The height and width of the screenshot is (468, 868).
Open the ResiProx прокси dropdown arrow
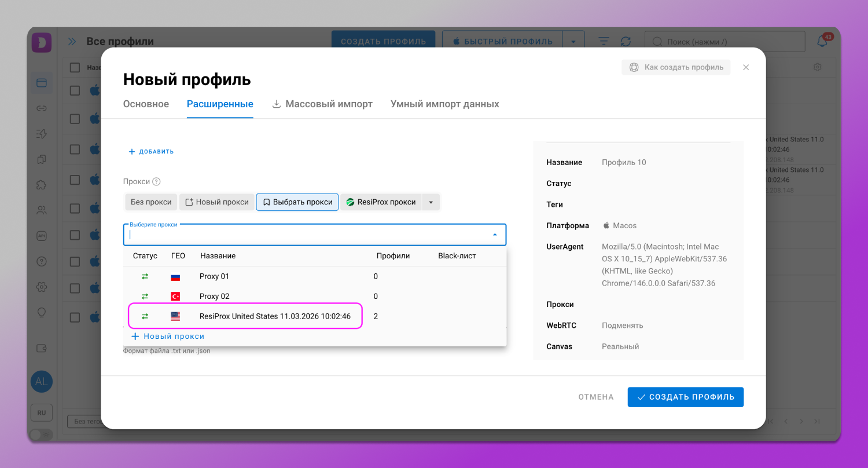[431, 202]
